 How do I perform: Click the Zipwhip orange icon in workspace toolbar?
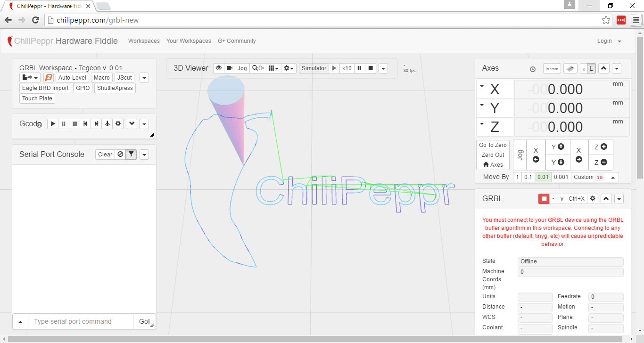click(x=48, y=78)
